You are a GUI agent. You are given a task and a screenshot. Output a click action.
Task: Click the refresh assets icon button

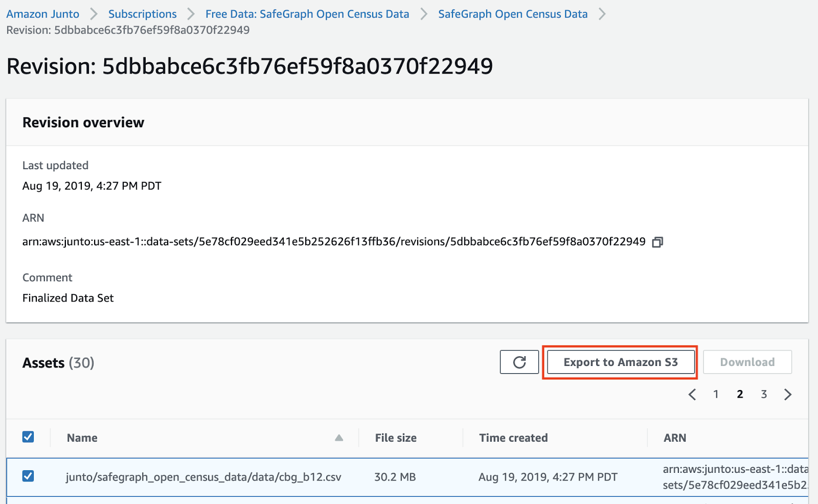519,362
